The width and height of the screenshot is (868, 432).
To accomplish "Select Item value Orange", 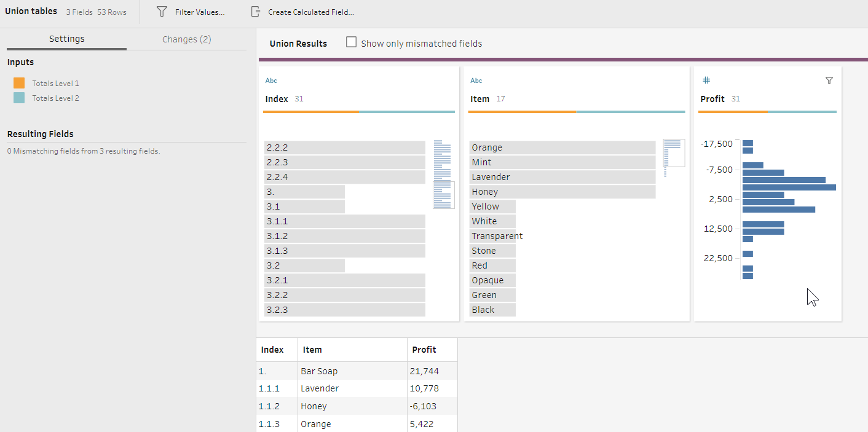I will tap(562, 147).
